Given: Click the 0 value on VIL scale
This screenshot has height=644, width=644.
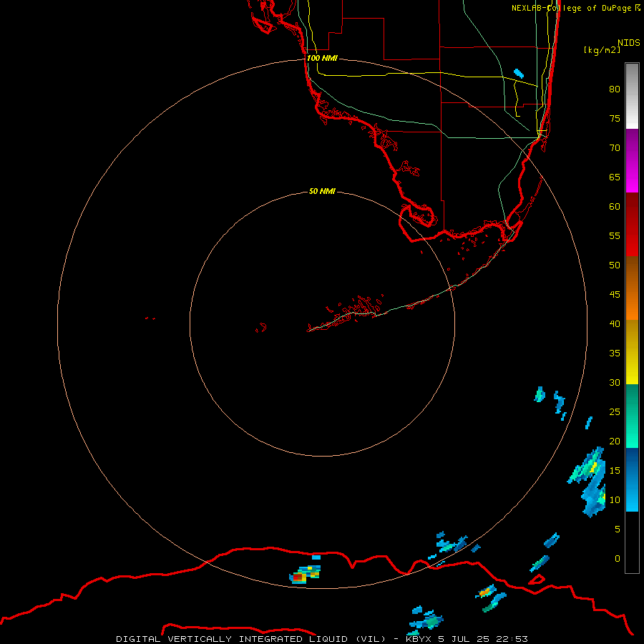Looking at the screenshot, I should [x=618, y=558].
